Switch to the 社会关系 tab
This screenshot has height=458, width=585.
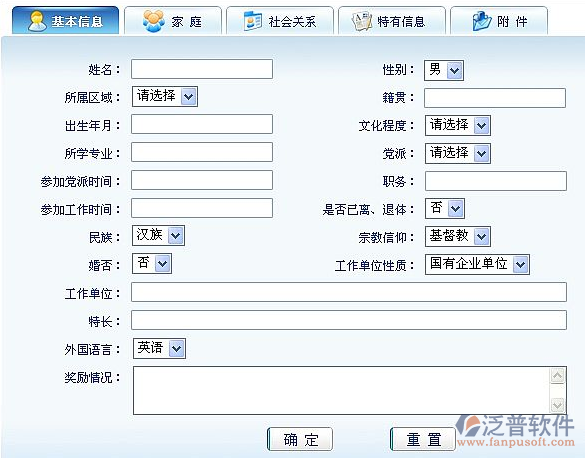coord(279,21)
